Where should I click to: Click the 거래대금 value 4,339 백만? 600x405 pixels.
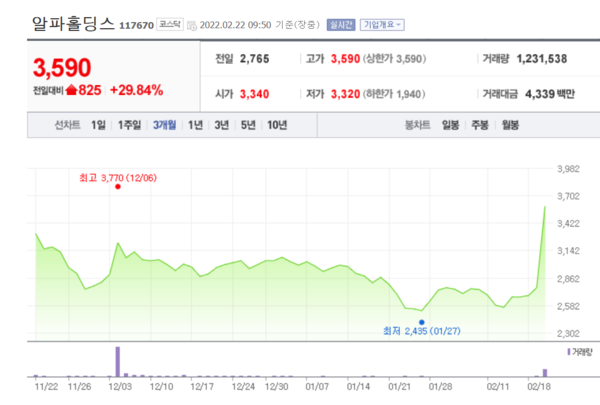(x=550, y=94)
